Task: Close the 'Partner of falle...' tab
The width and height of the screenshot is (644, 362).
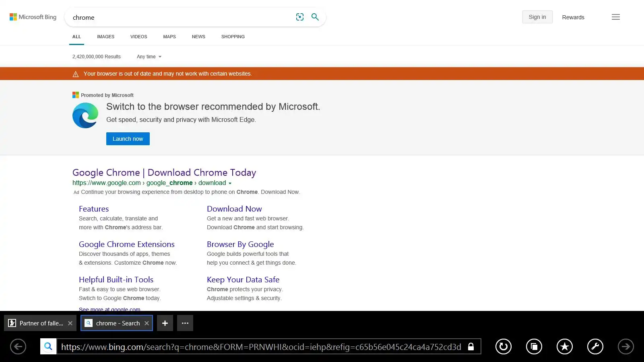Action: pyautogui.click(x=70, y=323)
